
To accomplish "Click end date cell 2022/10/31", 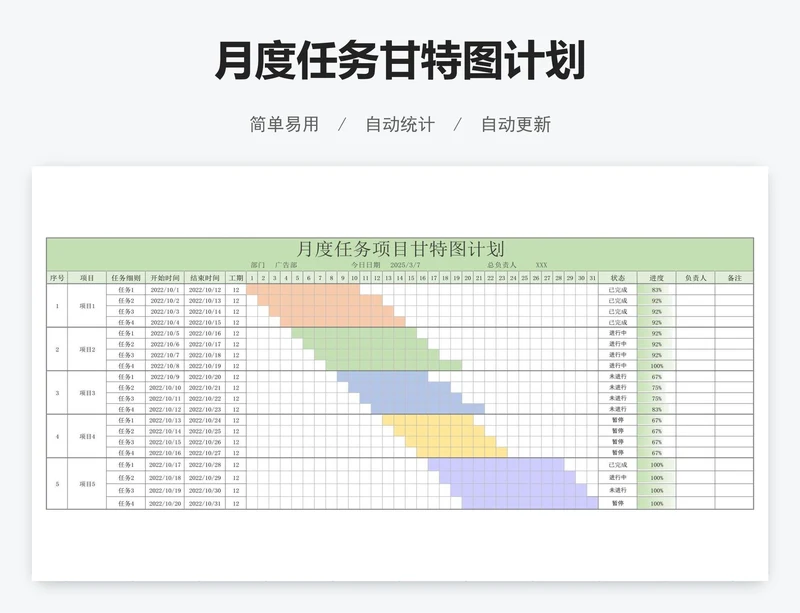I will 205,503.
